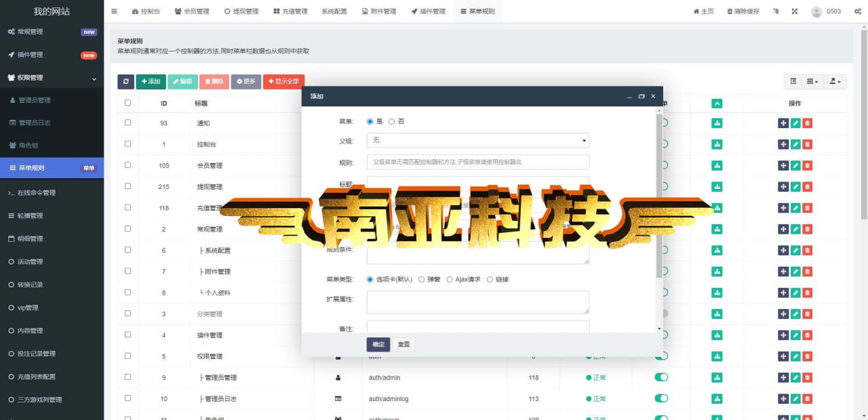868x420 pixels.
Task: Switch to the 会员管理 top tab
Action: [191, 12]
